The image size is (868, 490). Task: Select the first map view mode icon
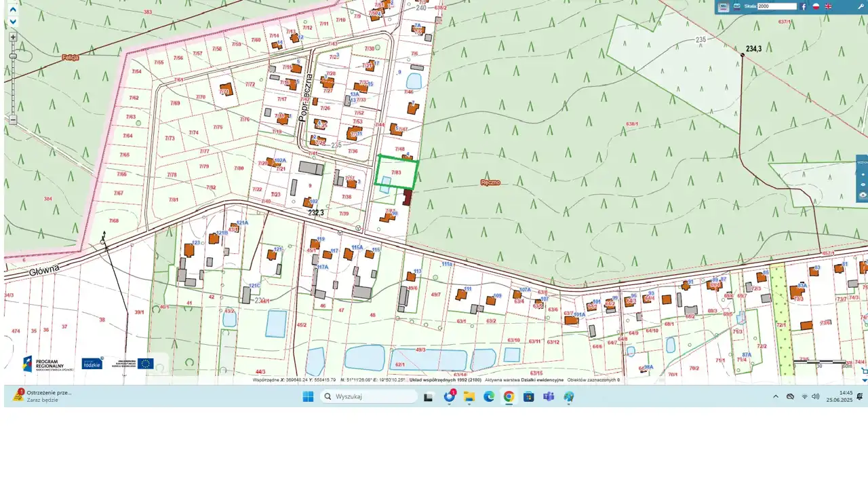pyautogui.click(x=724, y=7)
